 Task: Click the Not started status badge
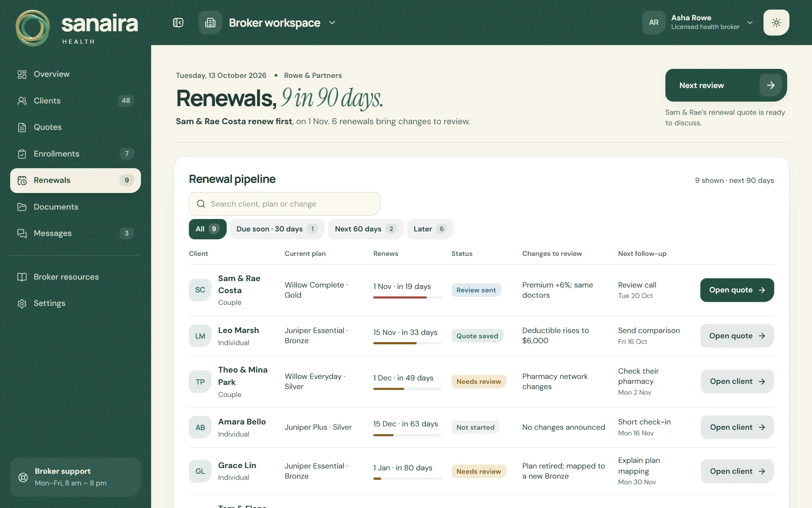(475, 427)
